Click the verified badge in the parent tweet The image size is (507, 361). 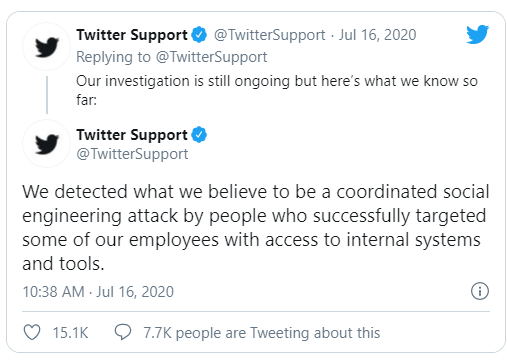pyautogui.click(x=199, y=35)
